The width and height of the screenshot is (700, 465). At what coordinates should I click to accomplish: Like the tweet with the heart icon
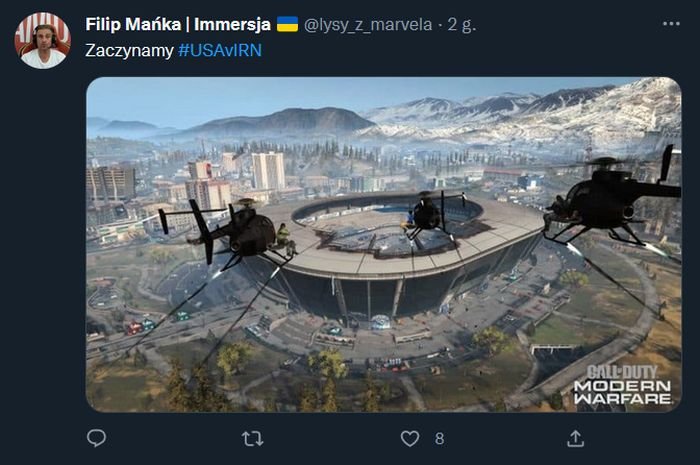pyautogui.click(x=410, y=439)
